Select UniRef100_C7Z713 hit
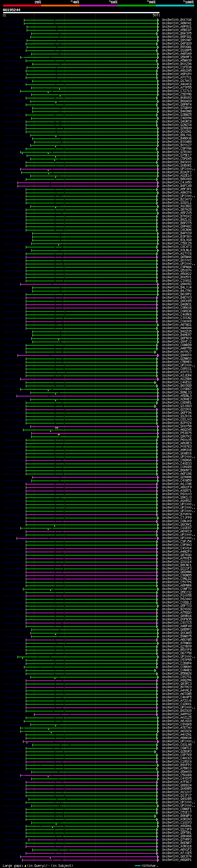 point(176,91)
